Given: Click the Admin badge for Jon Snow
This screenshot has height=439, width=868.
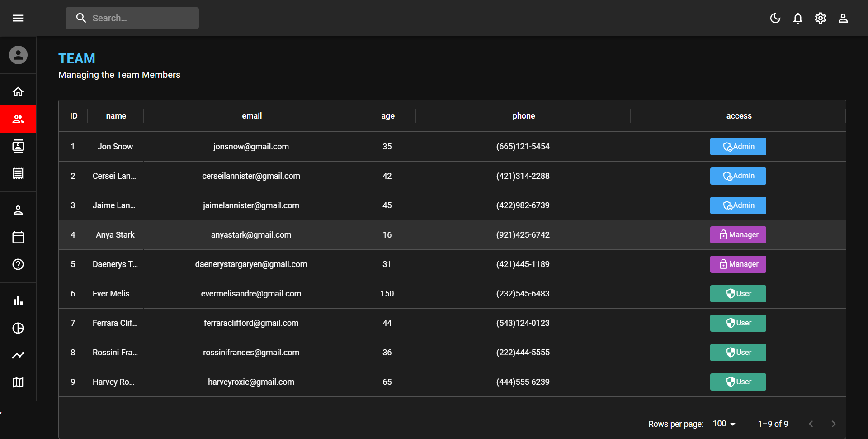Looking at the screenshot, I should [738, 147].
